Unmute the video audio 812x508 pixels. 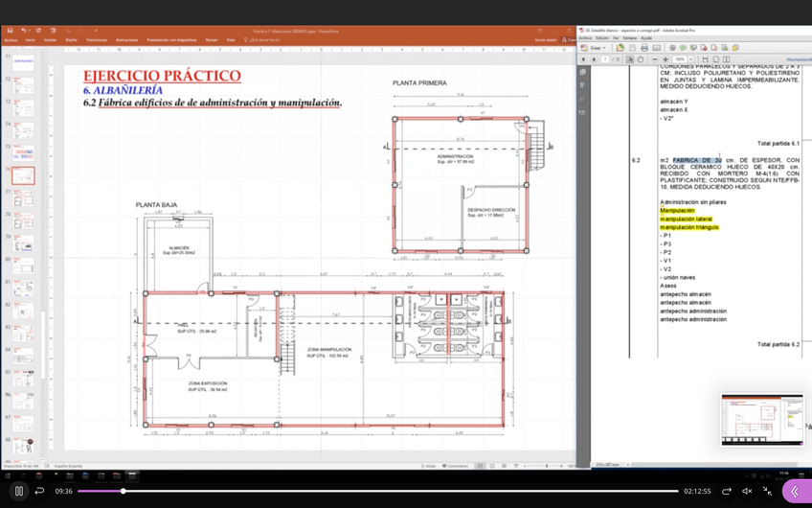pos(747,491)
